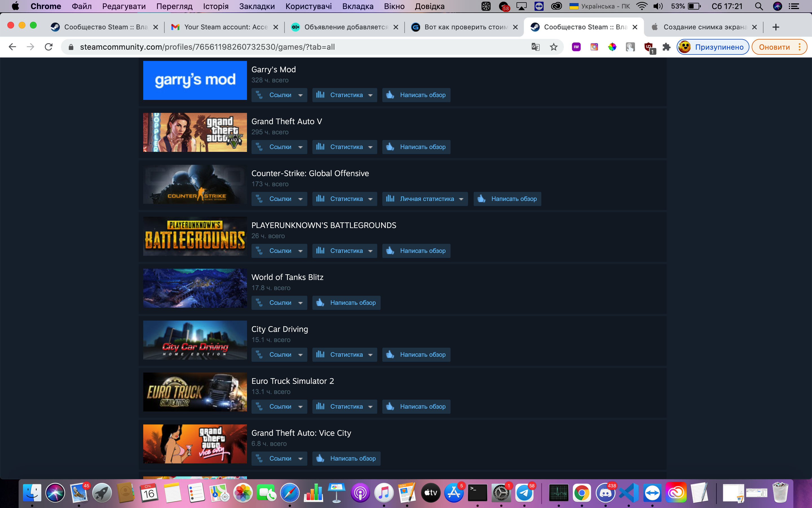The image size is (812, 508).
Task: Open the Google Translate icon in address bar
Action: [535, 47]
